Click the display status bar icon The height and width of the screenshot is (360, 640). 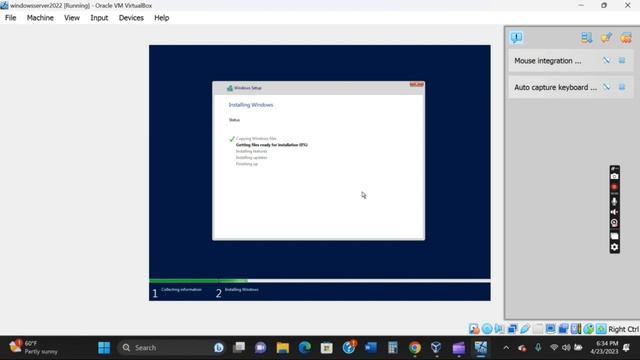click(550, 329)
